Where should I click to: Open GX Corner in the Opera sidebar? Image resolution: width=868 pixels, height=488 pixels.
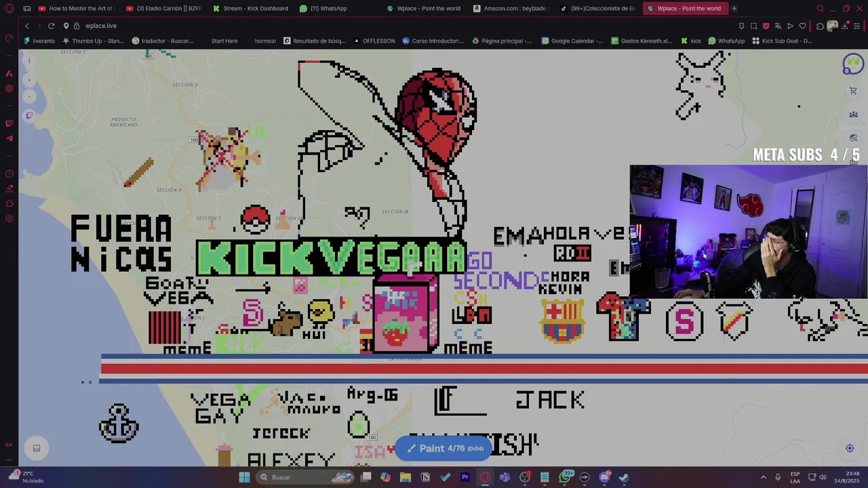[9, 445]
